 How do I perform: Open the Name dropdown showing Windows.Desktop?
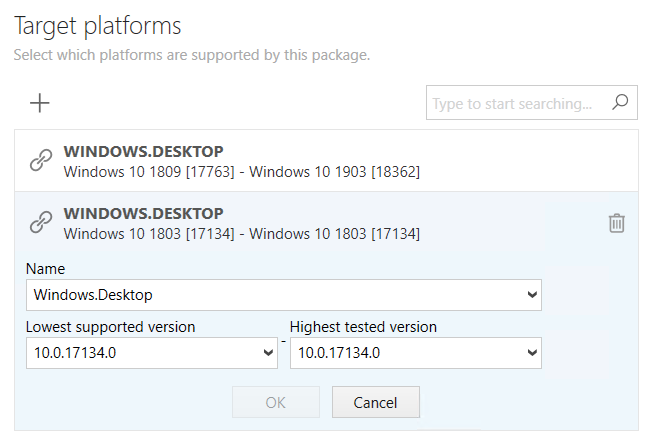pos(284,295)
